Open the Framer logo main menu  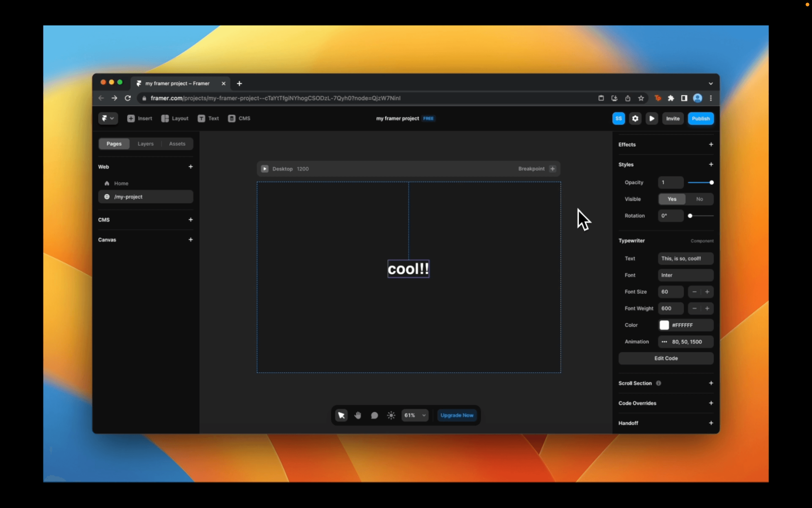(x=108, y=118)
